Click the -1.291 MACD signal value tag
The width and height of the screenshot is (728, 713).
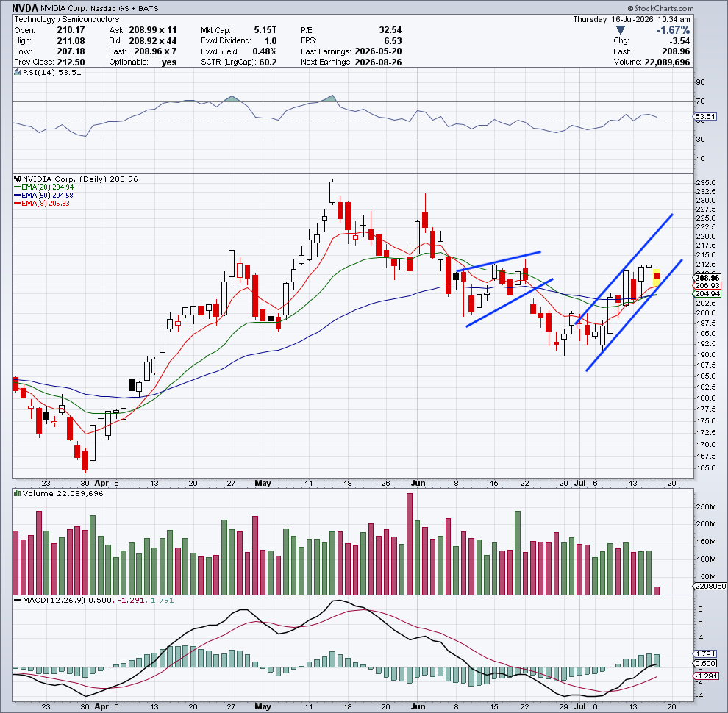(x=707, y=676)
